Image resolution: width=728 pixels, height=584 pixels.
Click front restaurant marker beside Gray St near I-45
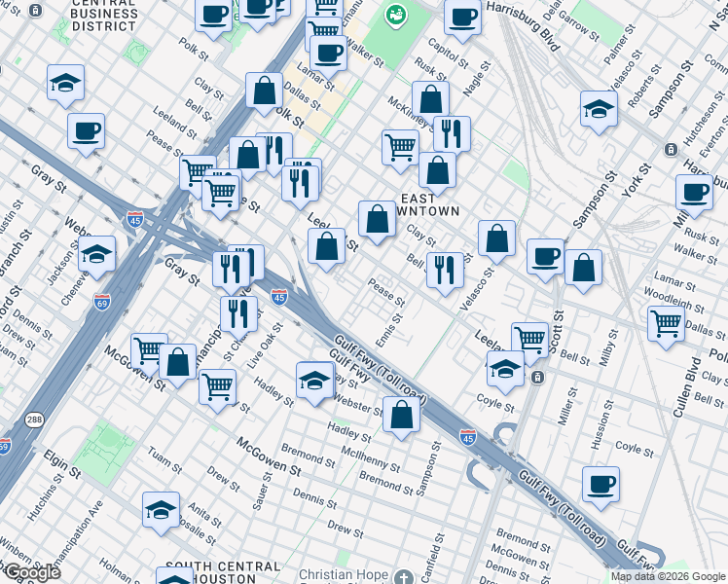tap(232, 271)
